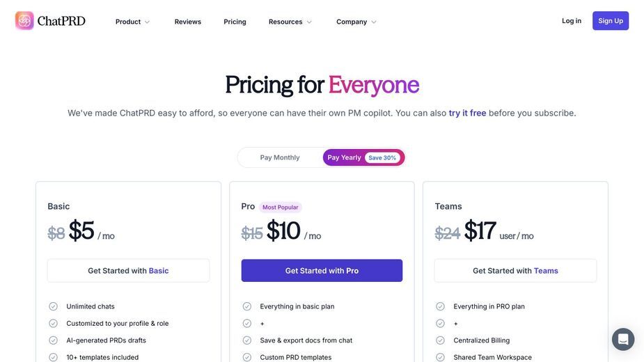Open the chat support widget icon
This screenshot has width=644, height=362.
(x=623, y=340)
